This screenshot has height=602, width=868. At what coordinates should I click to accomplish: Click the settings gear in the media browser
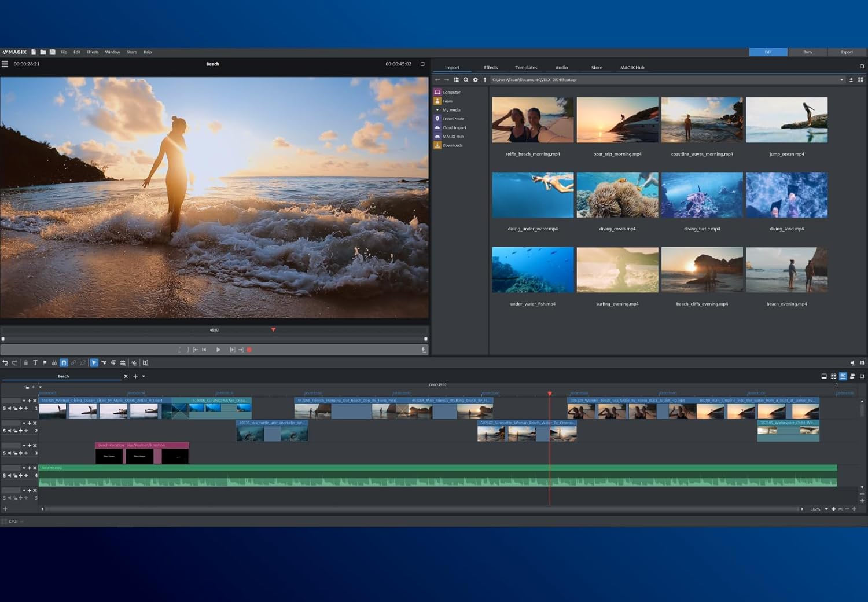(476, 80)
